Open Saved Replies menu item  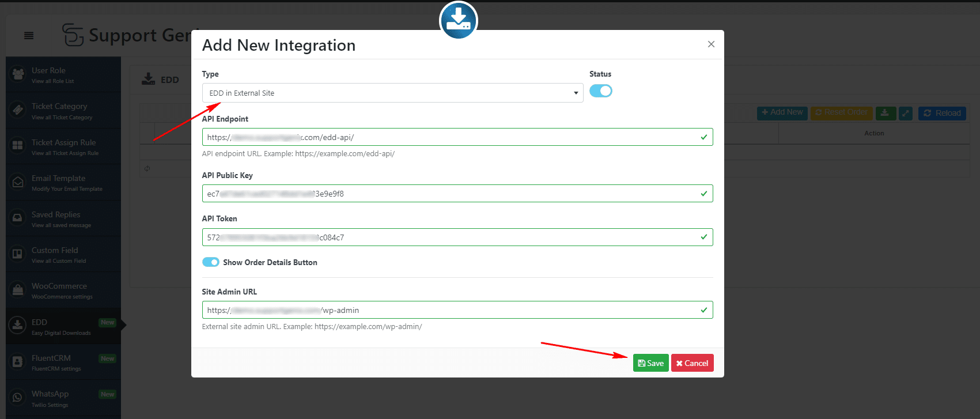[63, 218]
